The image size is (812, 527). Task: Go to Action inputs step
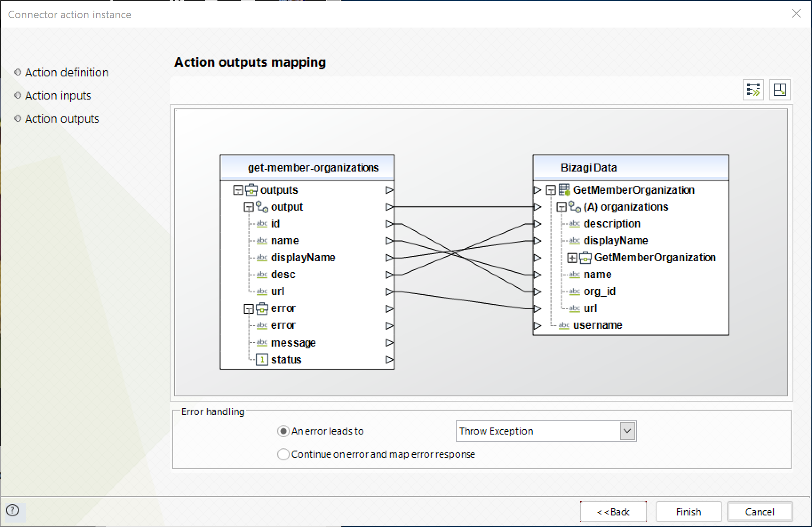58,96
